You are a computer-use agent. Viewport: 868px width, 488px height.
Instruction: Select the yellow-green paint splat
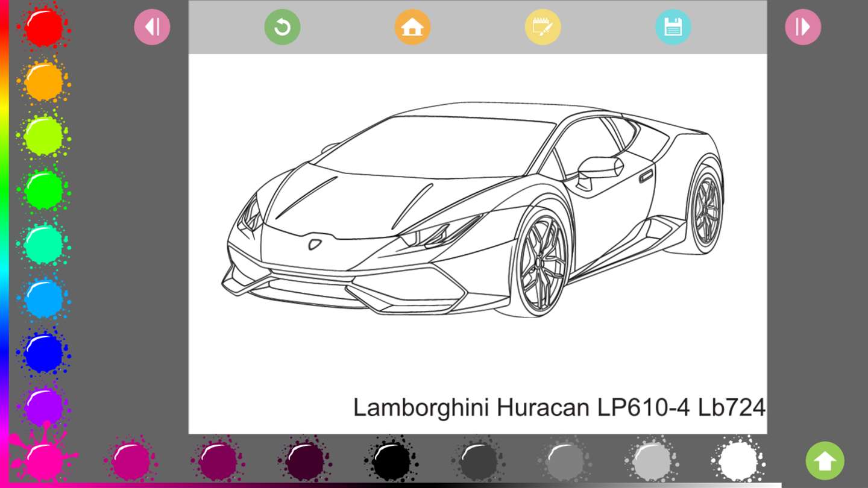click(x=43, y=136)
